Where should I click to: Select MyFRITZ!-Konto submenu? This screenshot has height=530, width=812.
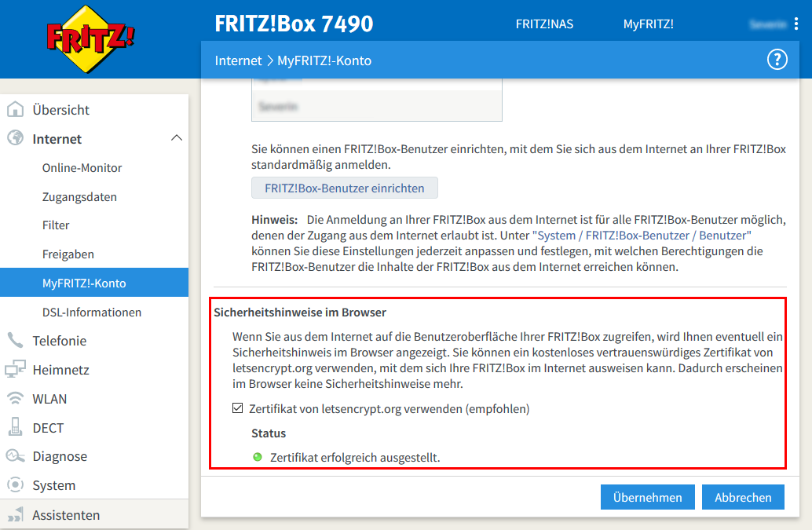click(x=94, y=283)
